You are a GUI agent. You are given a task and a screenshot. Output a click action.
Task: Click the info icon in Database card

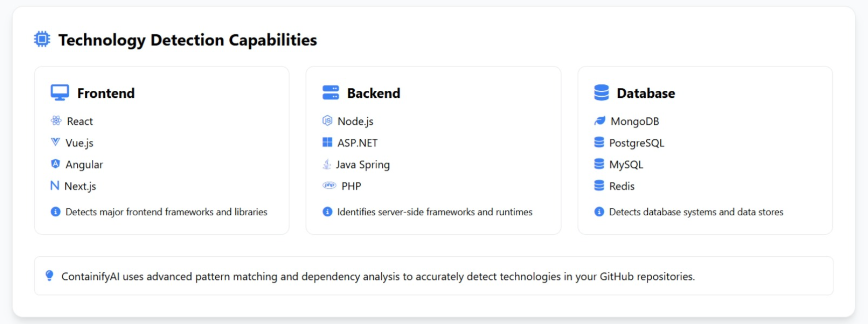[x=599, y=212]
